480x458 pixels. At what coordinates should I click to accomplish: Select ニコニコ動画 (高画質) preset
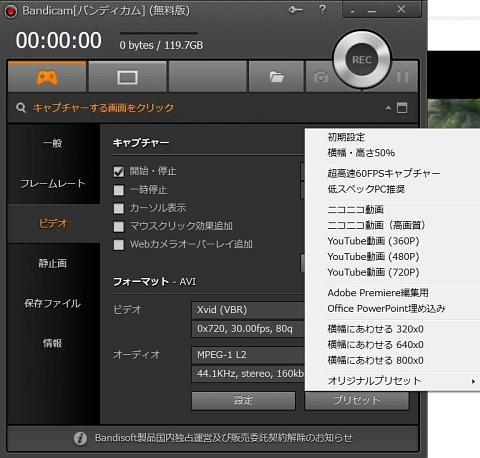(x=393, y=225)
